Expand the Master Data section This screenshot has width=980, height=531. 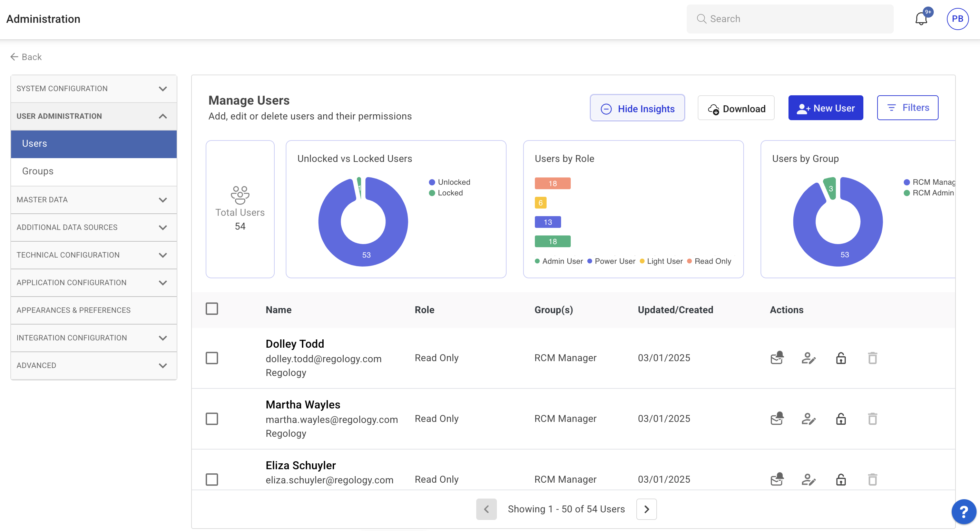tap(94, 200)
